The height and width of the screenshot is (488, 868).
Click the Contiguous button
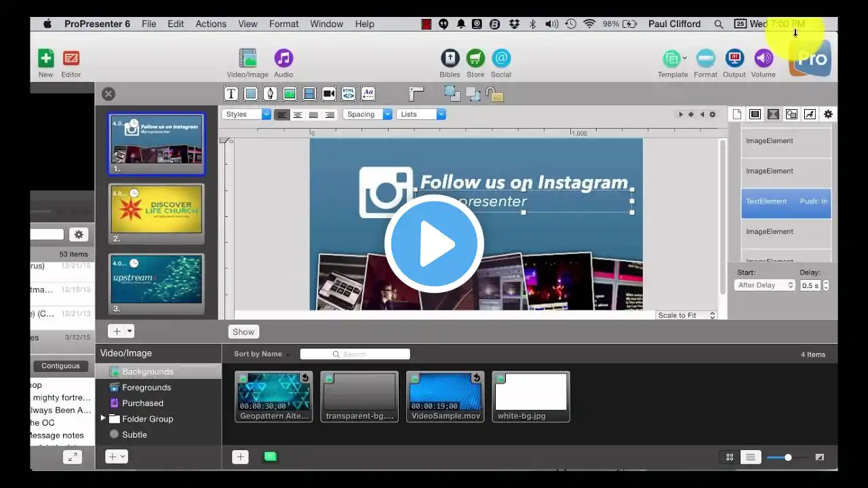pyautogui.click(x=60, y=366)
